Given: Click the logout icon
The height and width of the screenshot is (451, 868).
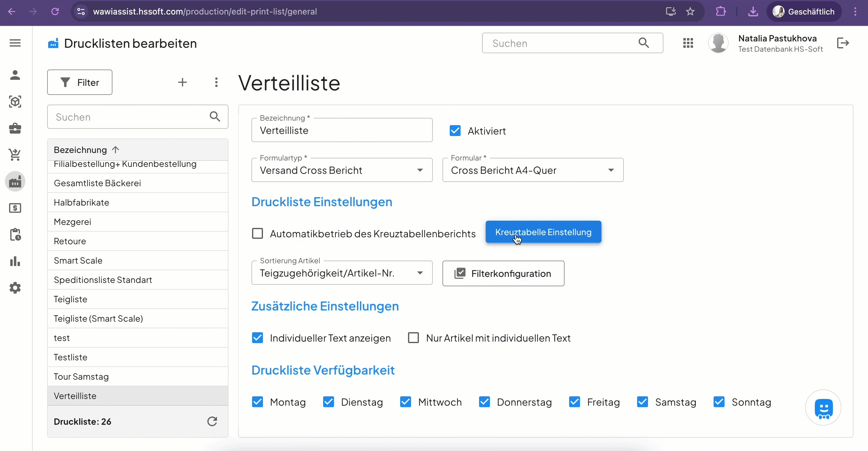Looking at the screenshot, I should pos(843,43).
